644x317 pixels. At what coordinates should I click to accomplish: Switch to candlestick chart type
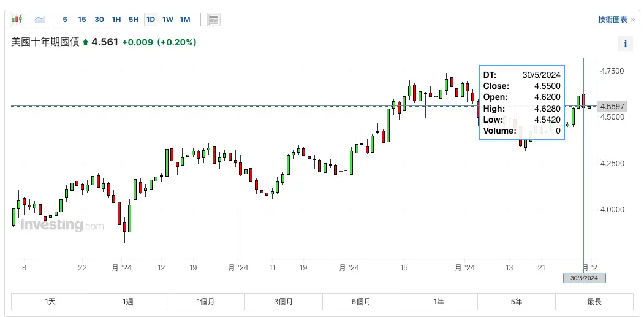[x=17, y=20]
